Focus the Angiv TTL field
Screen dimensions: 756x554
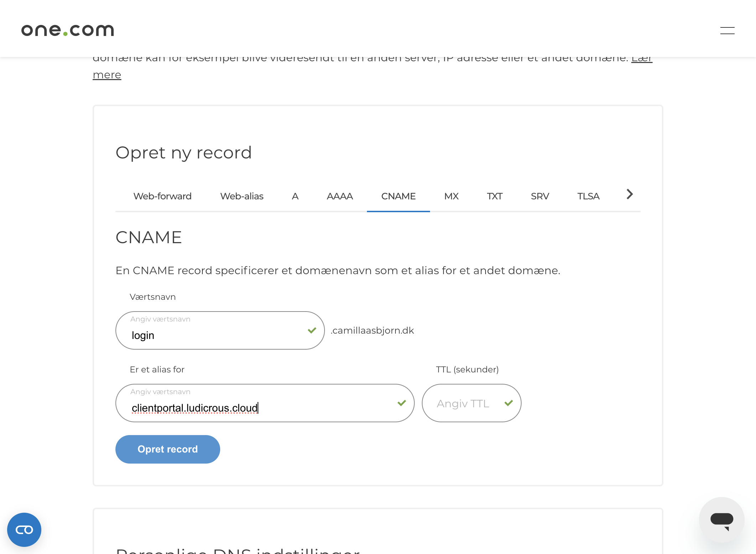[x=471, y=403]
